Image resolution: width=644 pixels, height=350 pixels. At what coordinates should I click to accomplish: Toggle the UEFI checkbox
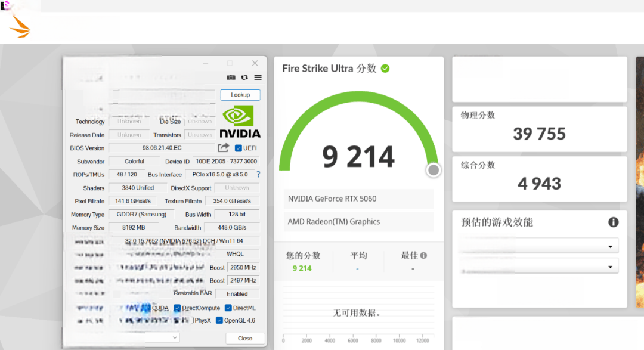238,148
